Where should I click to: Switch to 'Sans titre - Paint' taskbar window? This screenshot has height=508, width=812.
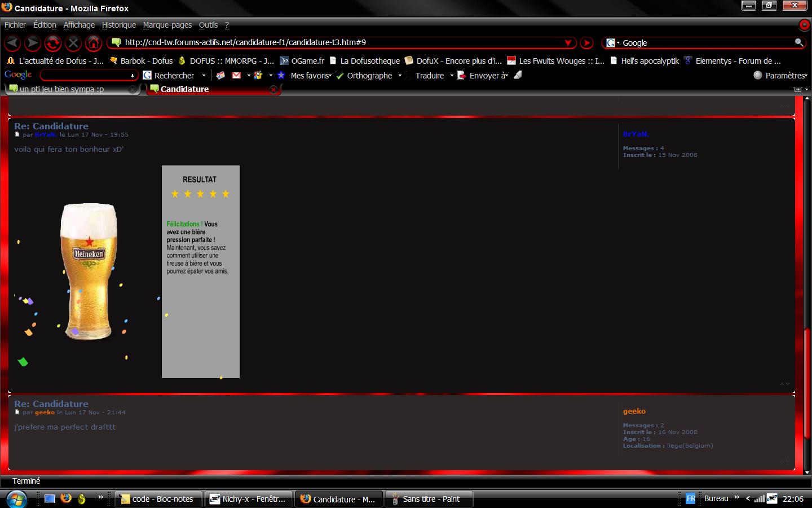[428, 499]
